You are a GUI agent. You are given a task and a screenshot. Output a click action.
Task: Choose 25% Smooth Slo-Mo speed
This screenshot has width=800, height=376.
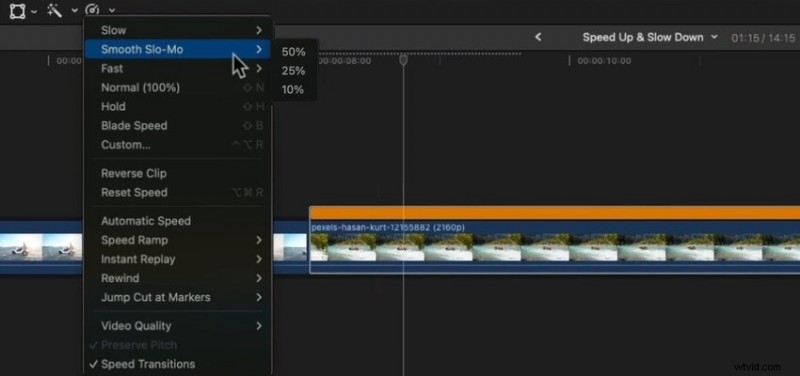(x=293, y=71)
